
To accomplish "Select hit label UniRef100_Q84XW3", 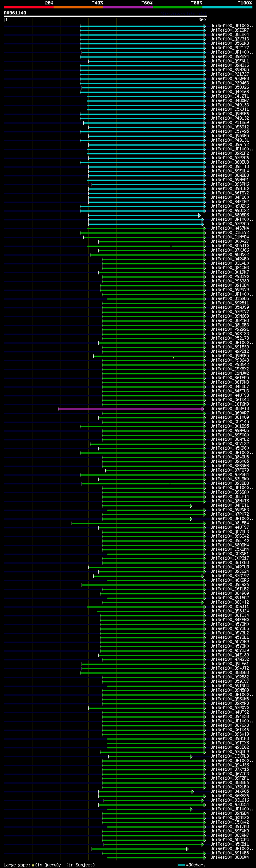I will [230, 268].
